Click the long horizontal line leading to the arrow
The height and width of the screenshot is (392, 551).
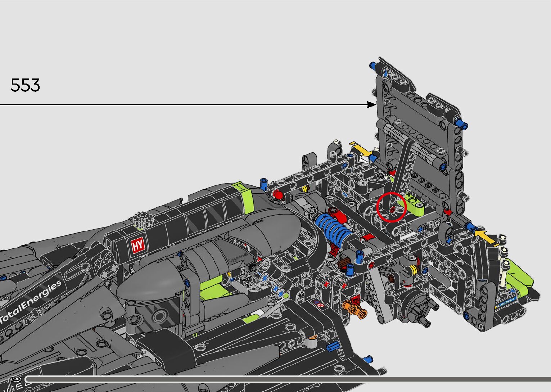180,104
